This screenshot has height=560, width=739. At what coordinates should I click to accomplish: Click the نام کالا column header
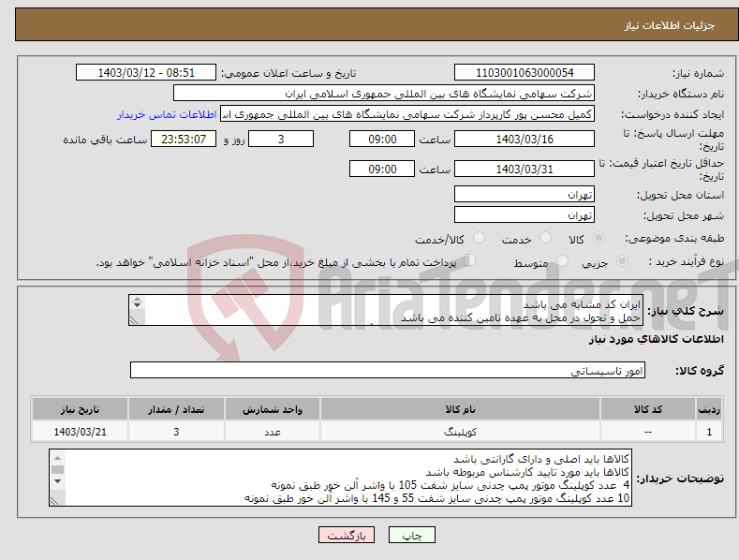click(460, 409)
